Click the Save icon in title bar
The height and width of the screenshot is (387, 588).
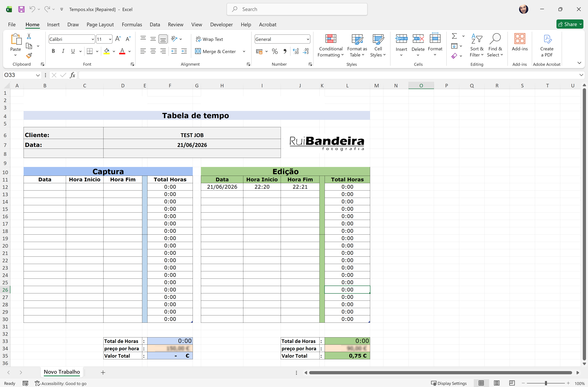coord(21,9)
